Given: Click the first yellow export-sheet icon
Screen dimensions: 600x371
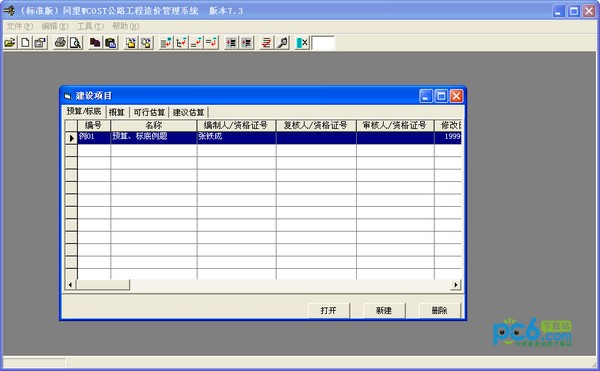Looking at the screenshot, I should click(131, 42).
